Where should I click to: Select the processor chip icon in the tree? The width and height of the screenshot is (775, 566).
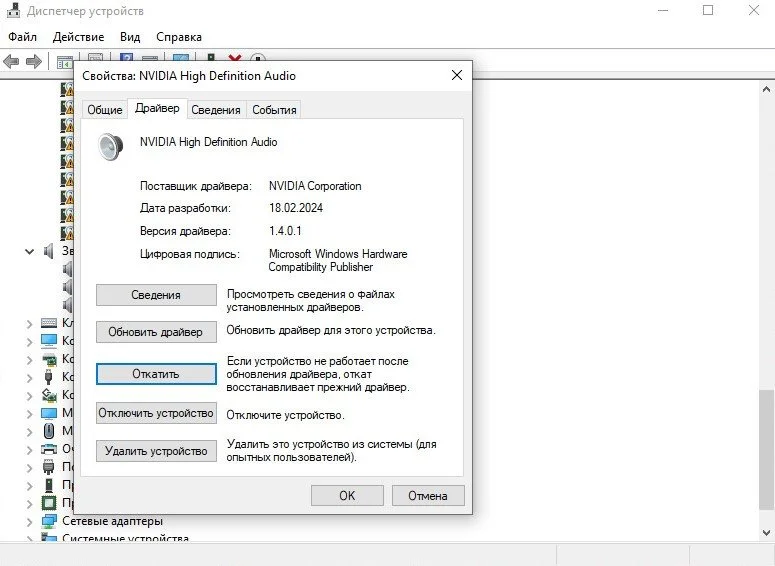[x=49, y=503]
